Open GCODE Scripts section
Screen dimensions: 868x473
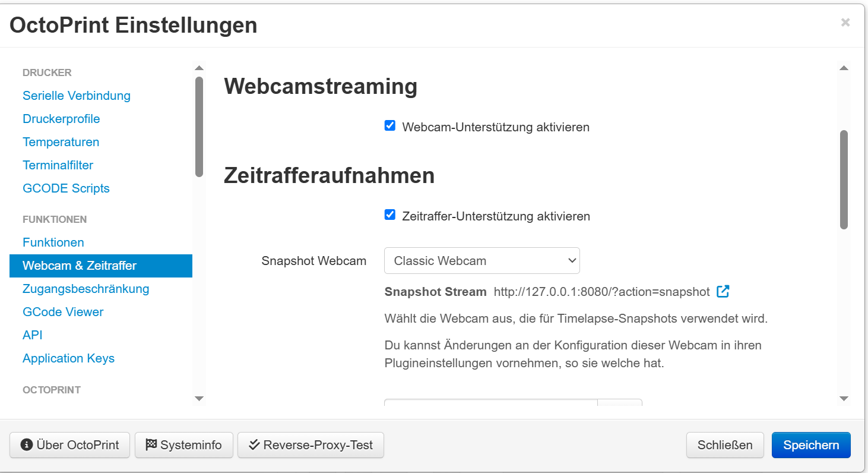tap(66, 188)
